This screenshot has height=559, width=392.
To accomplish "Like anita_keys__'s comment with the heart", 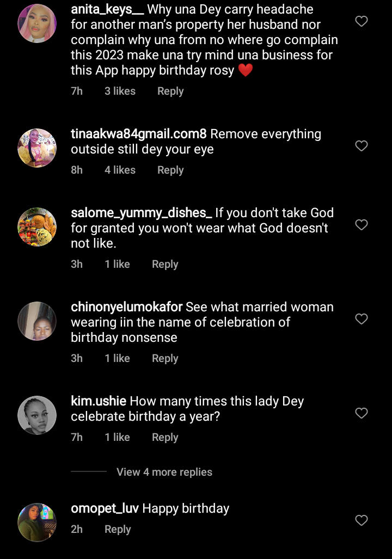I will coord(361,22).
